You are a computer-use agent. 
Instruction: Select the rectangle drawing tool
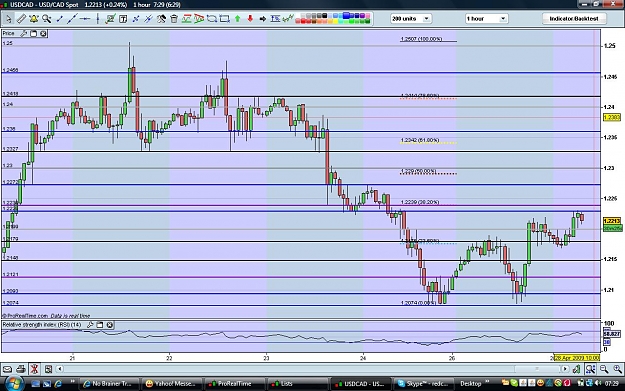coord(224,19)
